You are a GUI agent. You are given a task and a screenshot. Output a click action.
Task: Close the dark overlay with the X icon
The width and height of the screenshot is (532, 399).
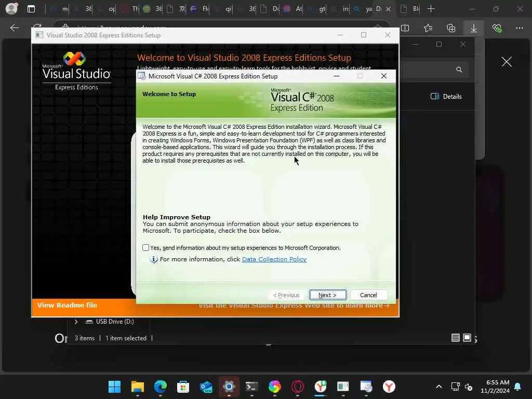pos(507,62)
